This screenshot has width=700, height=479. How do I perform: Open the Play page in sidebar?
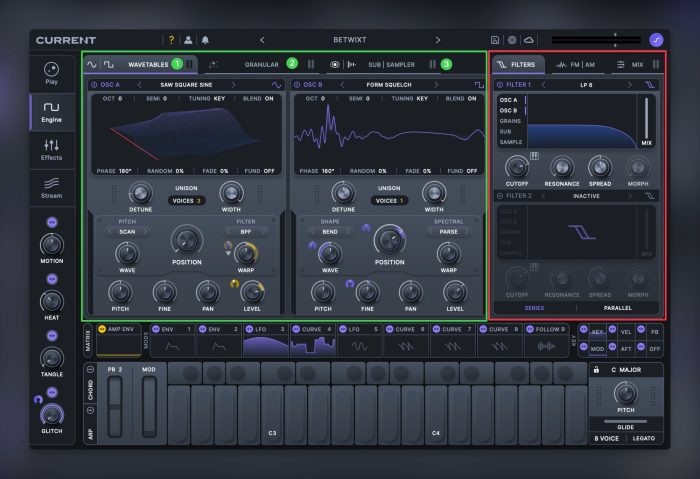[51, 74]
